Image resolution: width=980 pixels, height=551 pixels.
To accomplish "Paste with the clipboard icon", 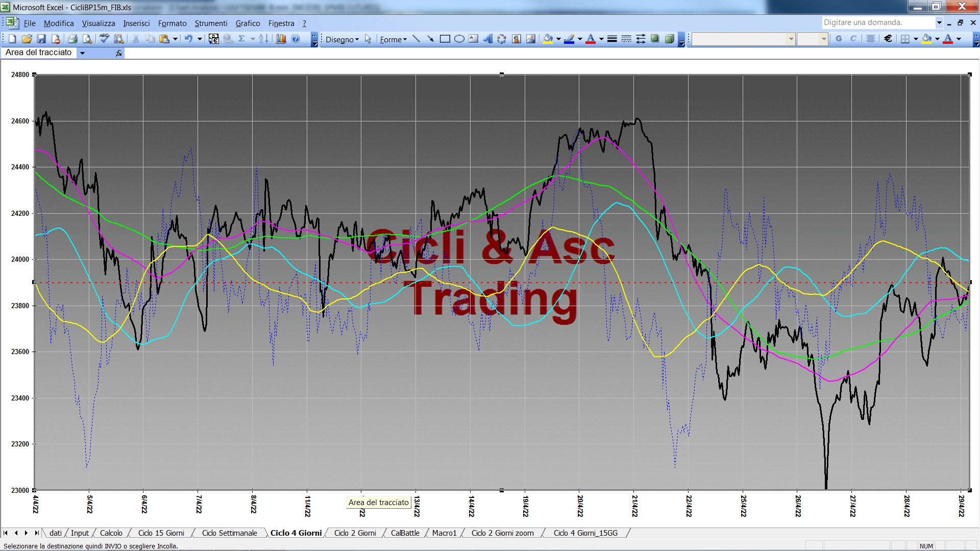I will [x=164, y=39].
